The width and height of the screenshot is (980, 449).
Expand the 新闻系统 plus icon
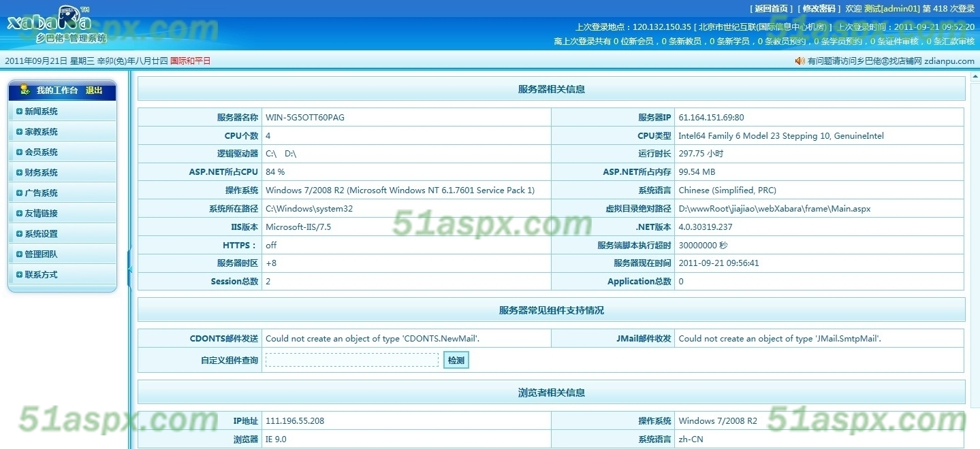[19, 111]
